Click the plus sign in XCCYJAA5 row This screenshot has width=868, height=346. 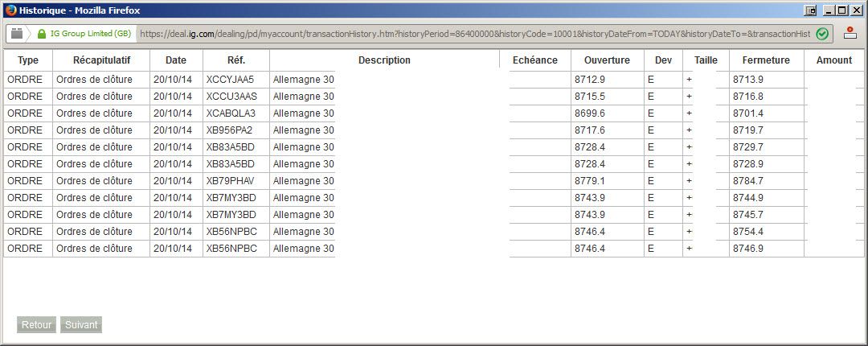pos(690,80)
